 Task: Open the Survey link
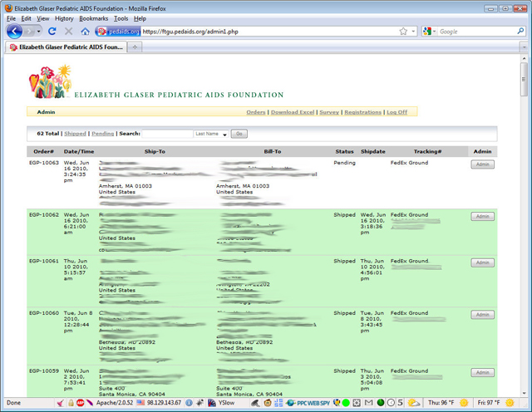click(x=329, y=112)
